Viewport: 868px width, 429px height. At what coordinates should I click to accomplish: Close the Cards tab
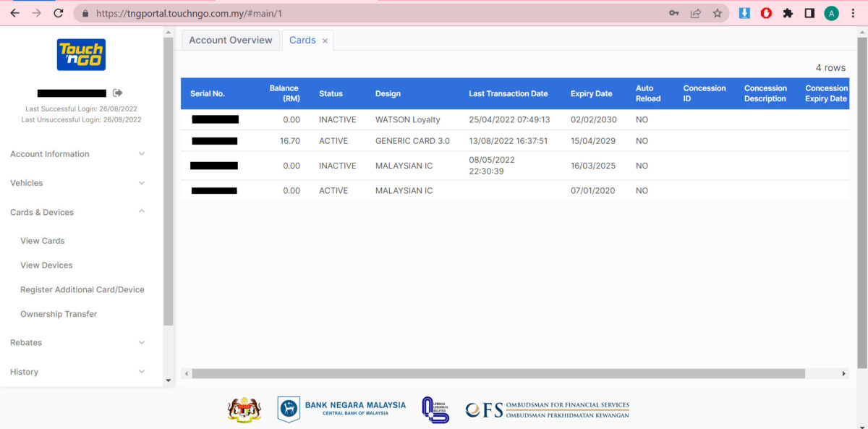click(x=325, y=41)
